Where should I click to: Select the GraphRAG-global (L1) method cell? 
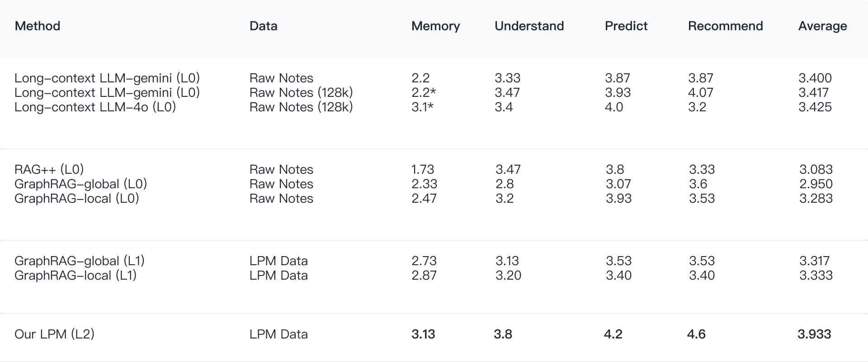point(80,261)
